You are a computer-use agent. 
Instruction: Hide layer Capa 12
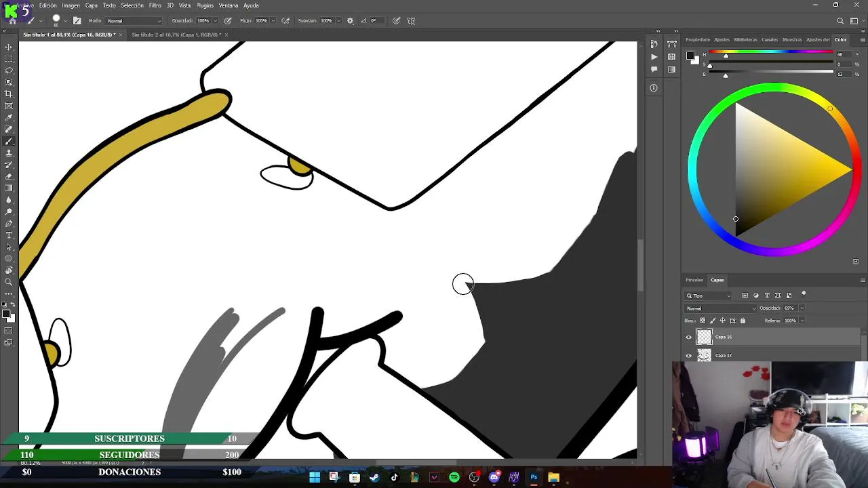pyautogui.click(x=689, y=355)
